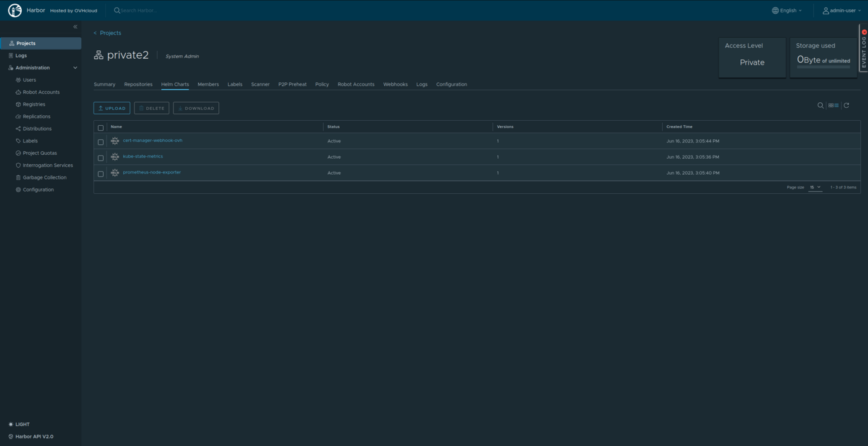The image size is (868, 446).
Task: Refresh the Helm charts list
Action: coord(846,106)
